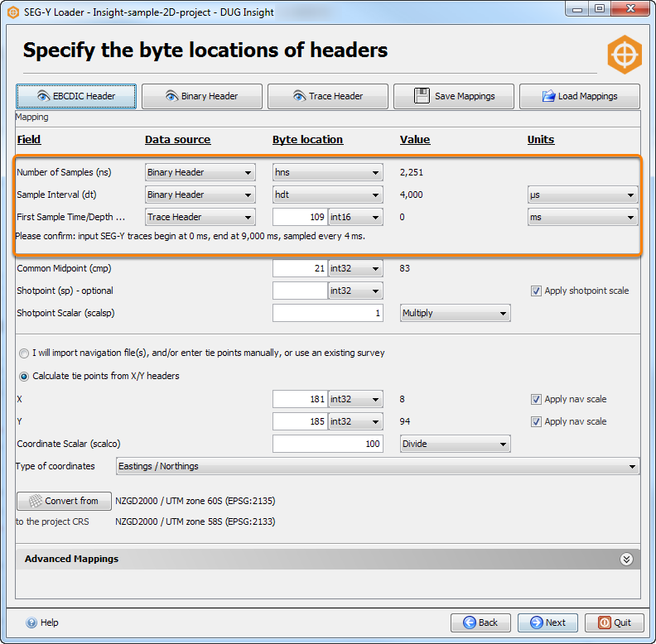The width and height of the screenshot is (656, 644).
Task: Toggle Apply nav scale for Y
Action: click(536, 421)
